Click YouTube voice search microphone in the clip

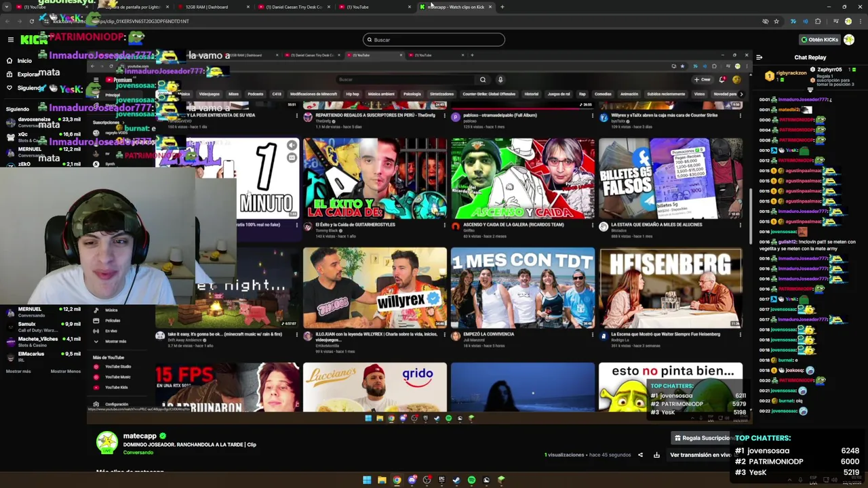point(500,79)
